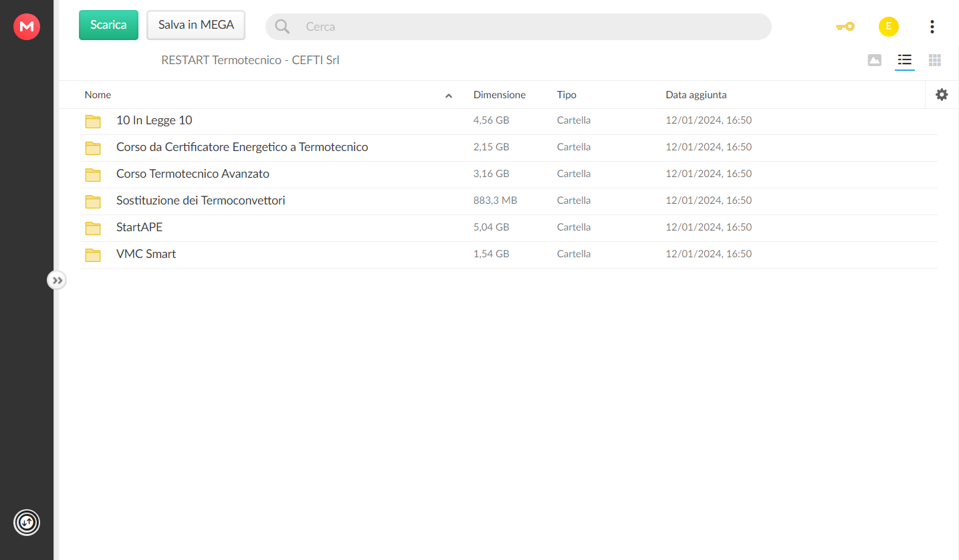This screenshot has height=560, width=959.
Task: Select Sostituzione dei Termoconvettori folder name
Action: (x=201, y=200)
